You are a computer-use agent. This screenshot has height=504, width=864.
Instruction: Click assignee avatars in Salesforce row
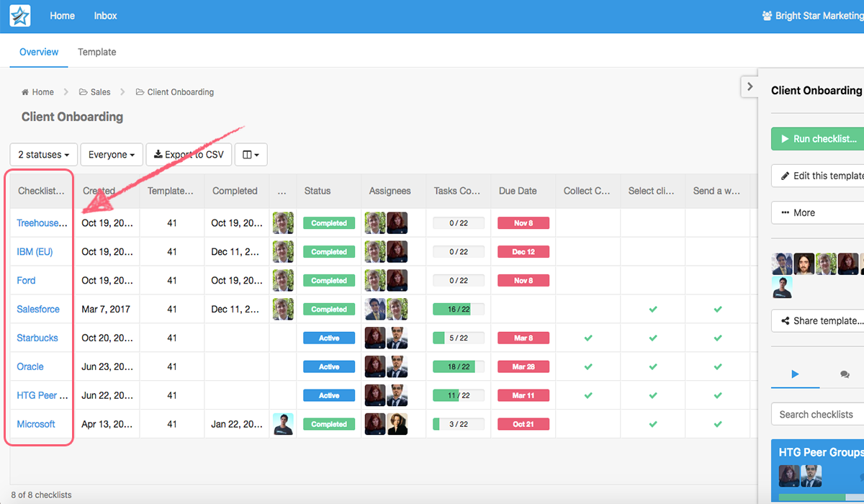click(386, 309)
